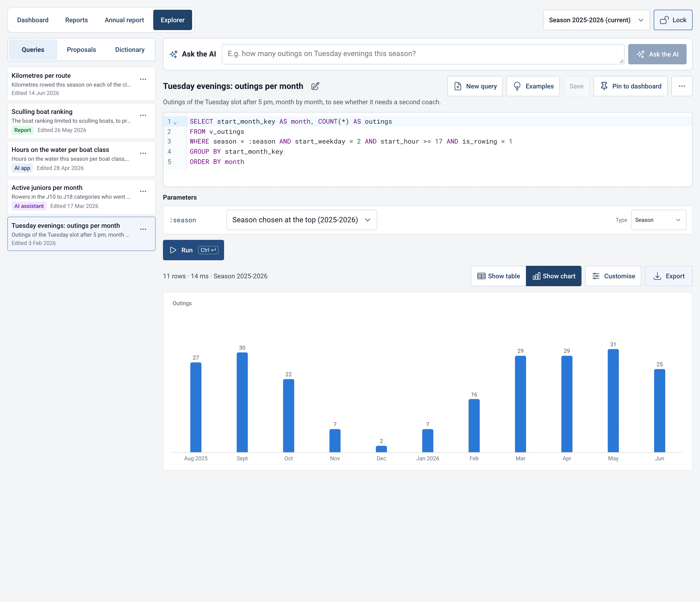
Task: Open options for Tuesday evenings query card
Action: [x=143, y=229]
